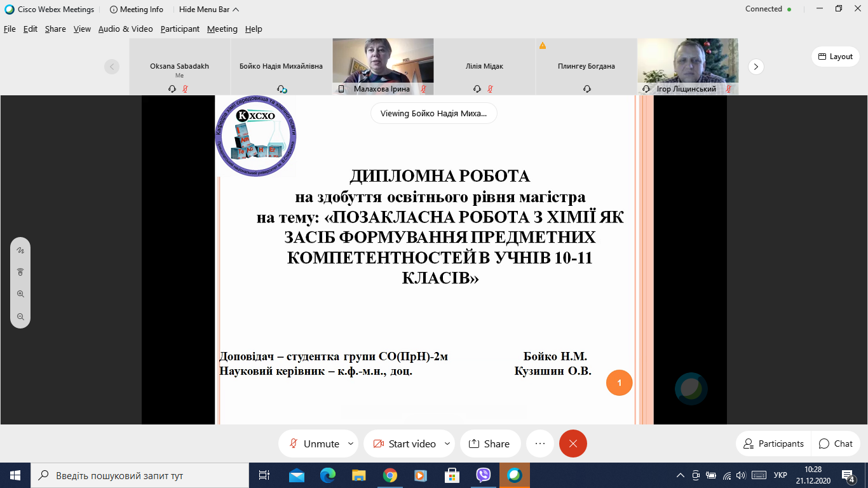
Task: Collapse the menu via Hide Menu Bar
Action: tap(209, 10)
